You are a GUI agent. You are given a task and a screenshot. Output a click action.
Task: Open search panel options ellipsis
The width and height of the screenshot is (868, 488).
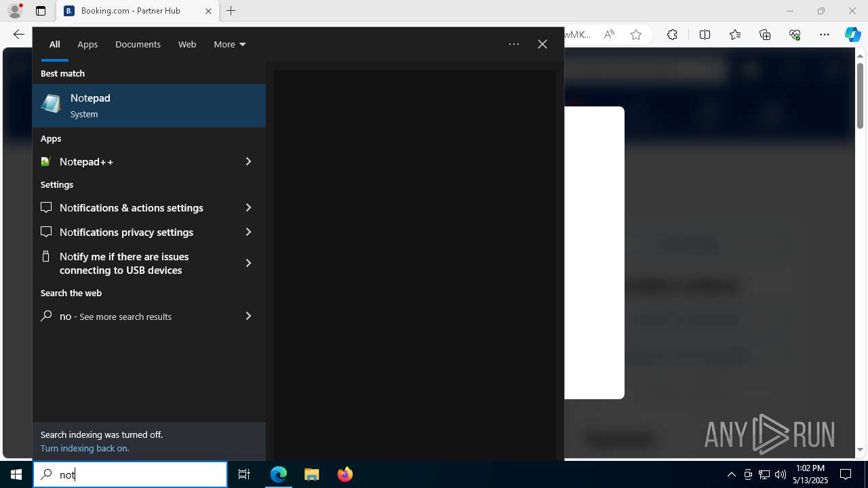(x=514, y=44)
